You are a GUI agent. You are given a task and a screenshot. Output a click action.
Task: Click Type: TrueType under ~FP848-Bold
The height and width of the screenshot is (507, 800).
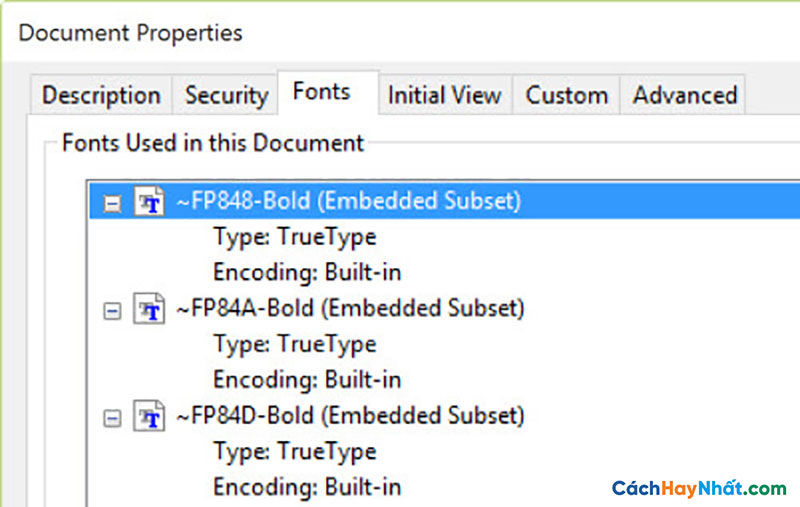coord(295,237)
